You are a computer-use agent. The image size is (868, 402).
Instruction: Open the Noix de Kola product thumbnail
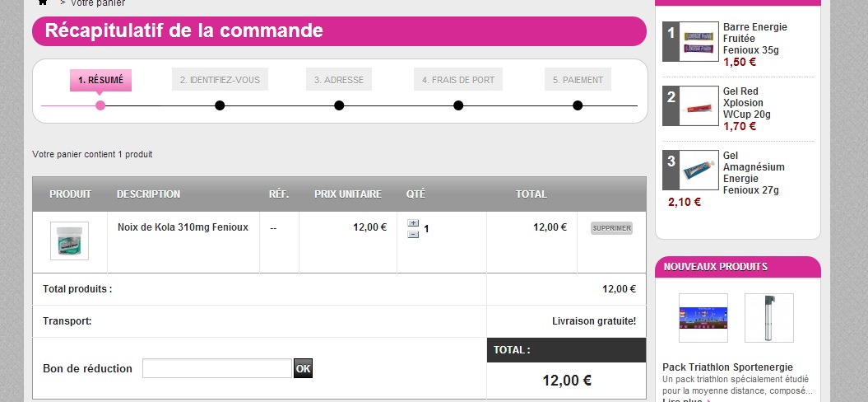(x=69, y=241)
